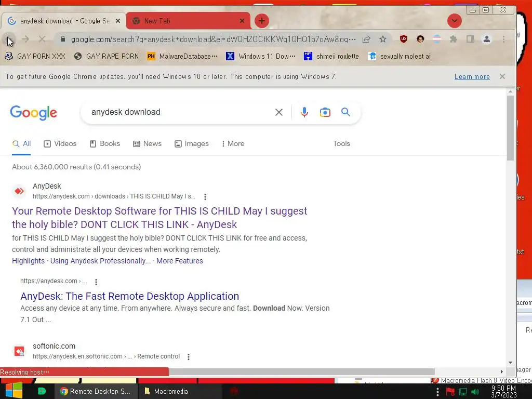Open the Action Center flag tray icon
The width and height of the screenshot is (532, 399).
[450, 392]
